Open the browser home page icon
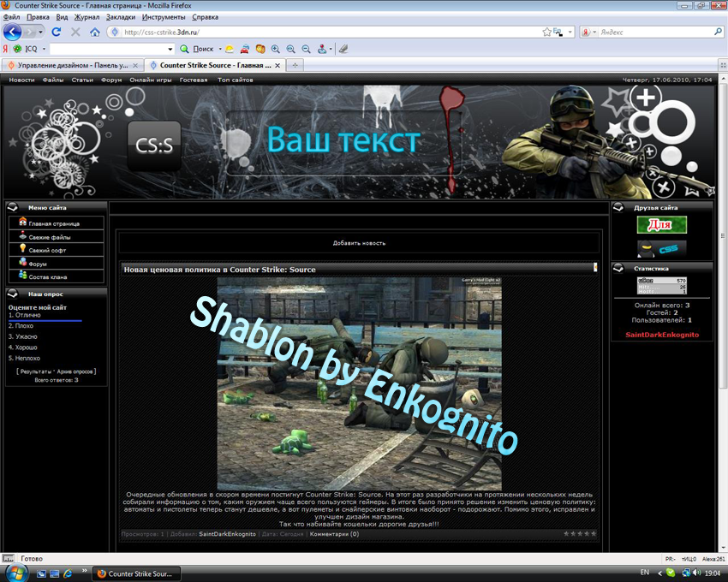The width and height of the screenshot is (728, 582). click(95, 32)
